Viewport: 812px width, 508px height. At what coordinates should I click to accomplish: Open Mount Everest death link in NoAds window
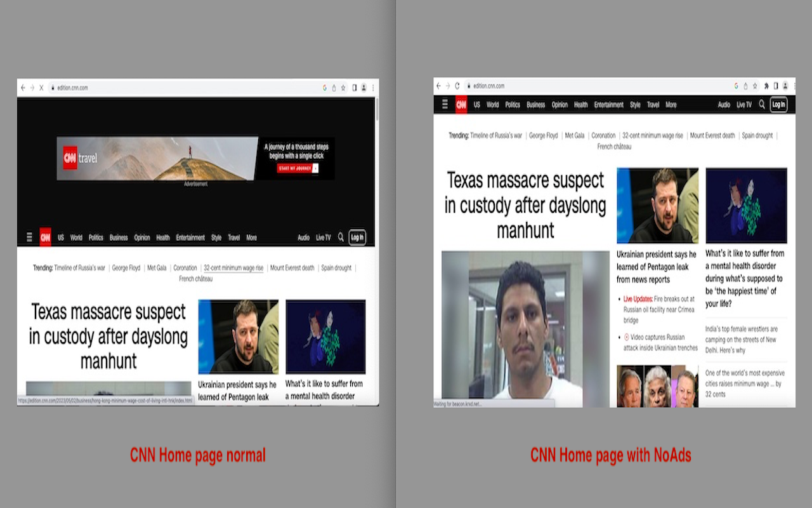coord(712,135)
